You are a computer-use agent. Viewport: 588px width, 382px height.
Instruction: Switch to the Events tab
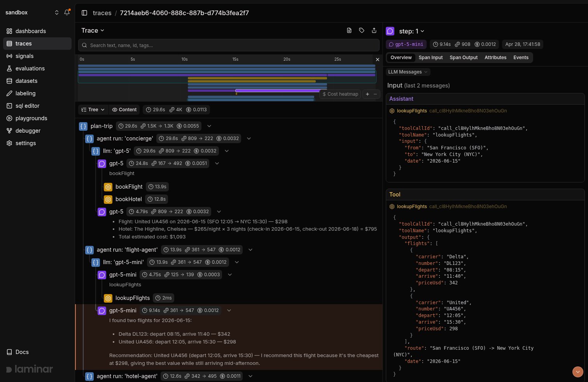pyautogui.click(x=521, y=58)
